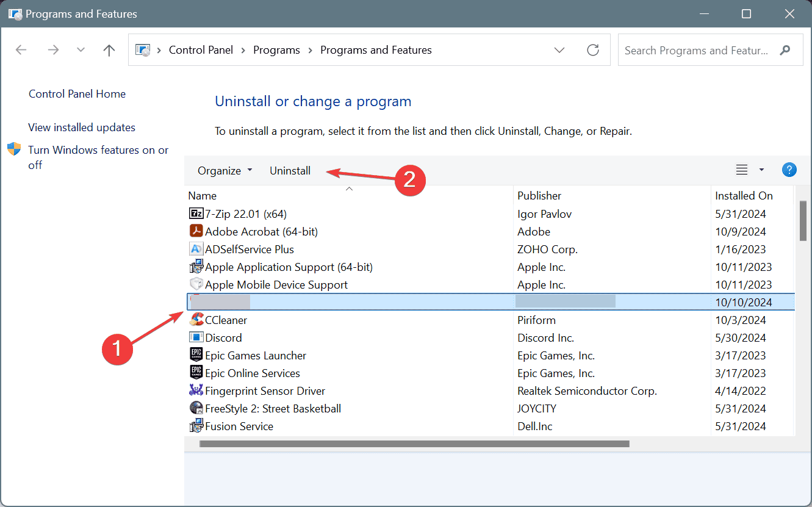Click the Fingerprint Sensor Driver icon
Image resolution: width=812 pixels, height=507 pixels.
(196, 390)
